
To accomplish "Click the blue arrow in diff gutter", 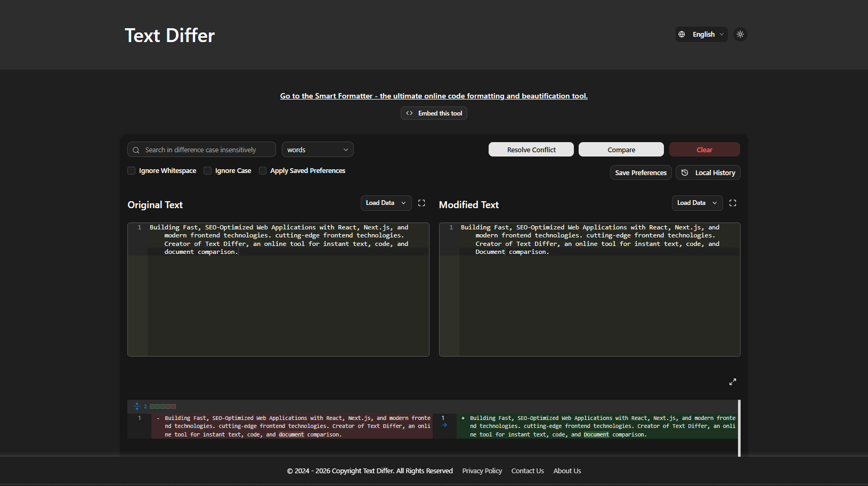I will point(444,425).
